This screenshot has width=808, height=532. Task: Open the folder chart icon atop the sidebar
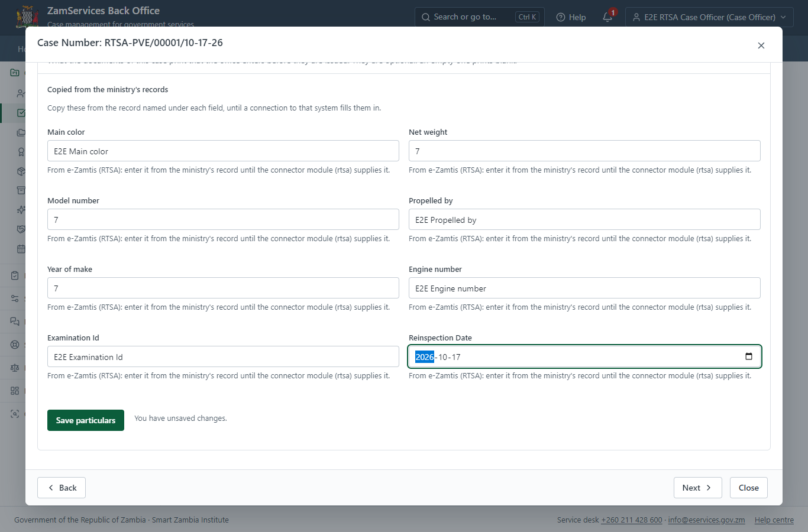coord(15,73)
